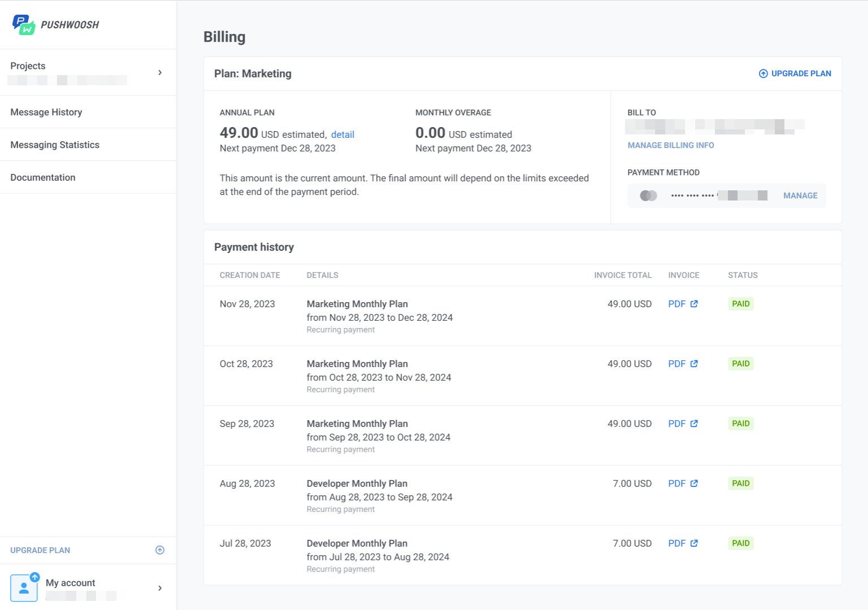Click MANAGE next to payment method

point(800,195)
